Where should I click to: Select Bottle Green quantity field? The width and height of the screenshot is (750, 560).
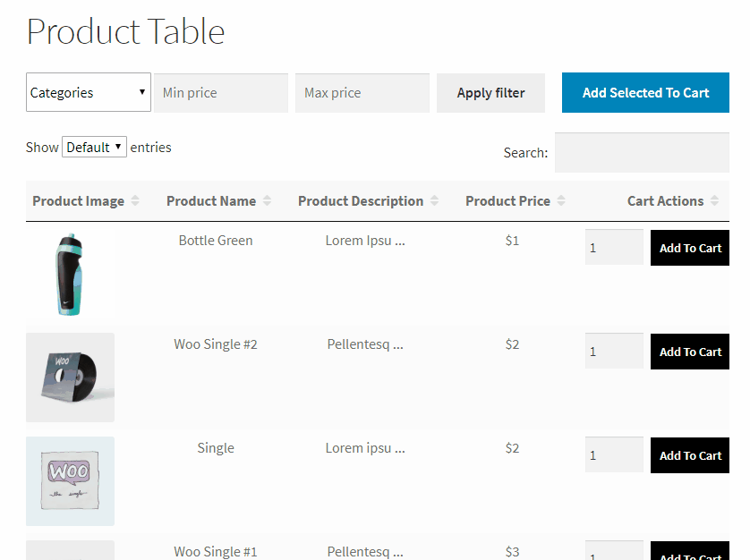[613, 248]
